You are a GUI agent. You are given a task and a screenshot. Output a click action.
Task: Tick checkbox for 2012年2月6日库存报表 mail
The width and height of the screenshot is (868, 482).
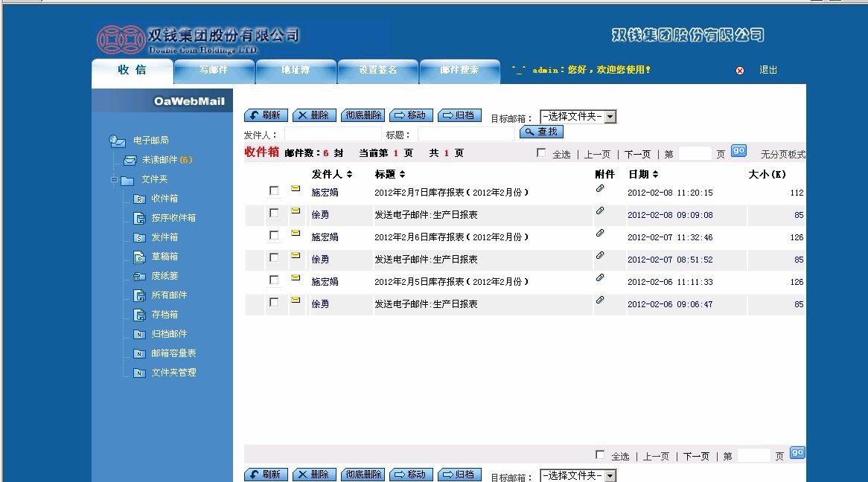tap(273, 235)
